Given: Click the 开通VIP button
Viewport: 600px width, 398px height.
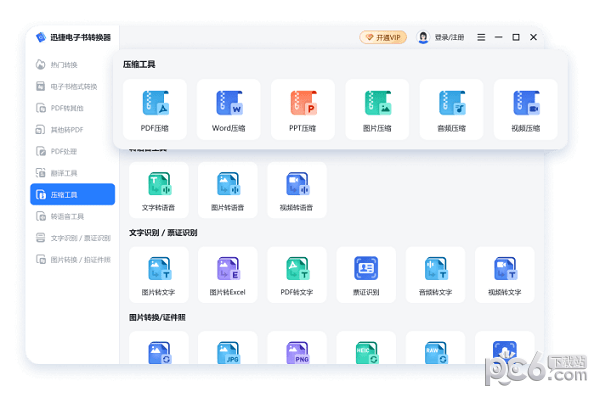Looking at the screenshot, I should tap(383, 37).
